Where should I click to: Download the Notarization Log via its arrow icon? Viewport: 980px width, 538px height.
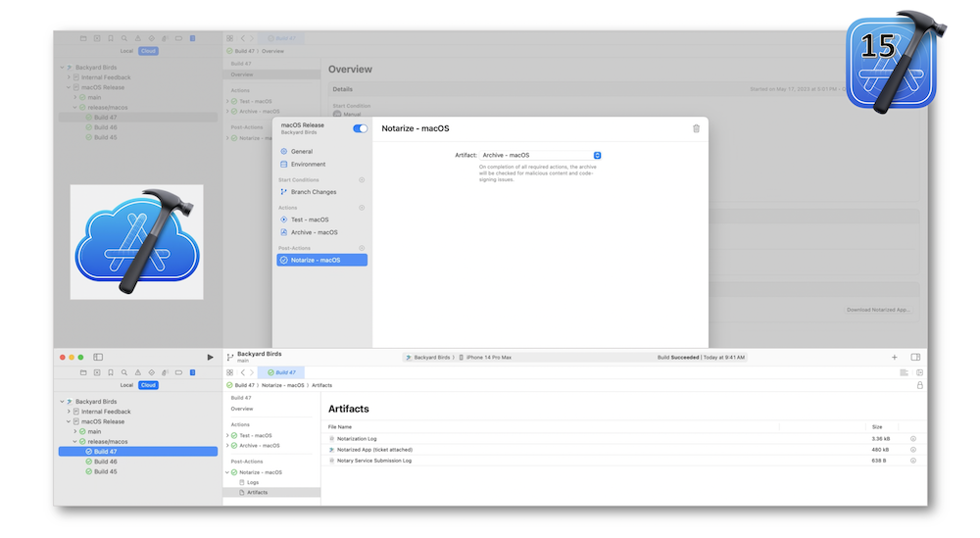(x=913, y=439)
